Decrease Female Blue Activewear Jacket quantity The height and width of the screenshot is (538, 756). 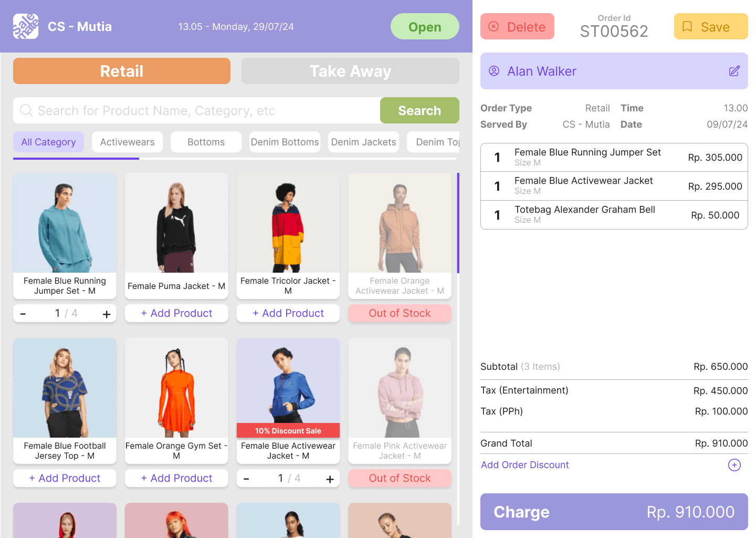[x=246, y=479]
